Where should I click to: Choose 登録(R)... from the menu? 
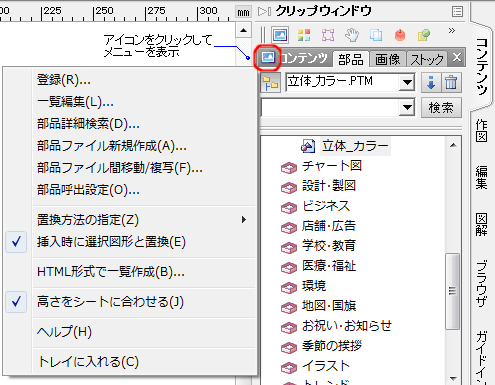(x=144, y=80)
